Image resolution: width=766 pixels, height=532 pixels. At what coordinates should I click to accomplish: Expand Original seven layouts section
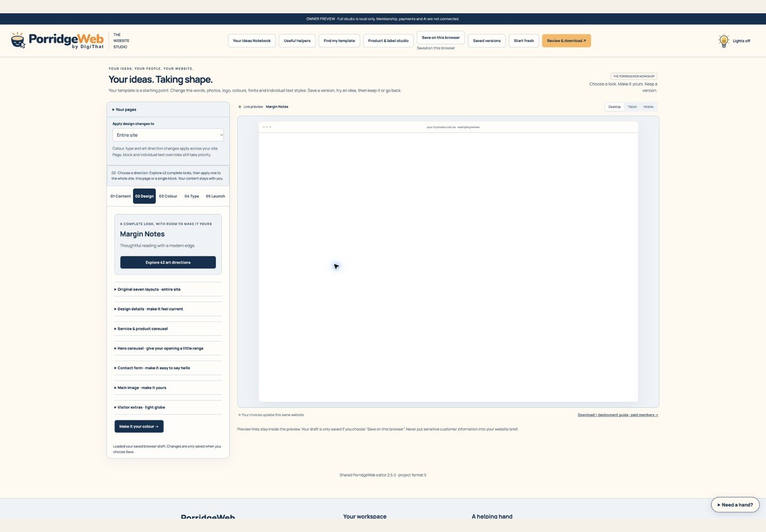coord(168,289)
